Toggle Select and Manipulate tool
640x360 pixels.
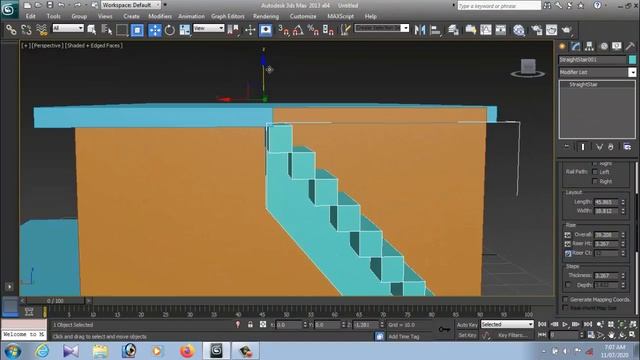pyautogui.click(x=250, y=30)
